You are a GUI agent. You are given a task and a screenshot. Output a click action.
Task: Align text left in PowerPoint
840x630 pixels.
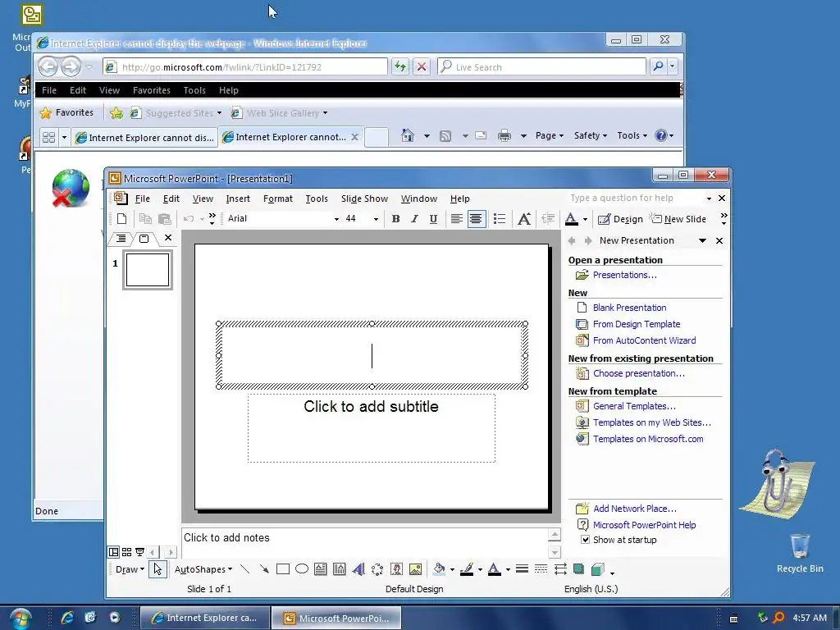click(x=456, y=218)
